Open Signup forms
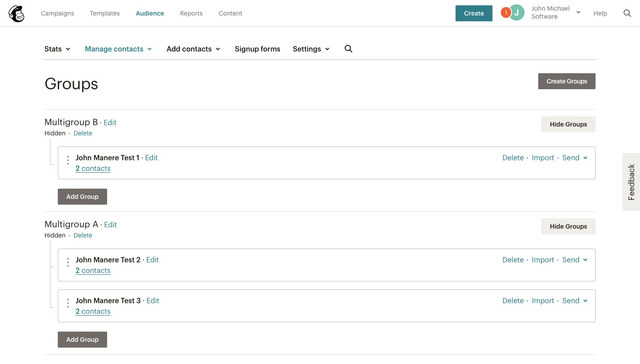This screenshot has height=364, width=640. tap(257, 49)
